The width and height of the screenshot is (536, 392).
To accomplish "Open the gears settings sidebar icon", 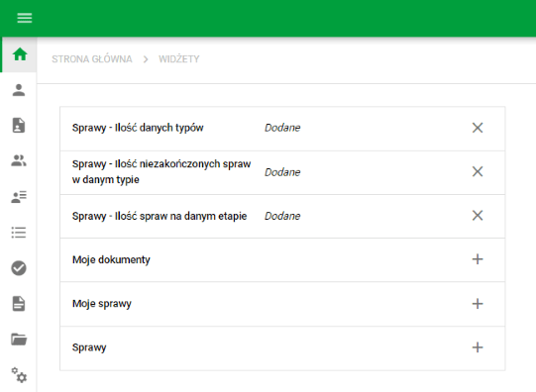I will point(19,375).
